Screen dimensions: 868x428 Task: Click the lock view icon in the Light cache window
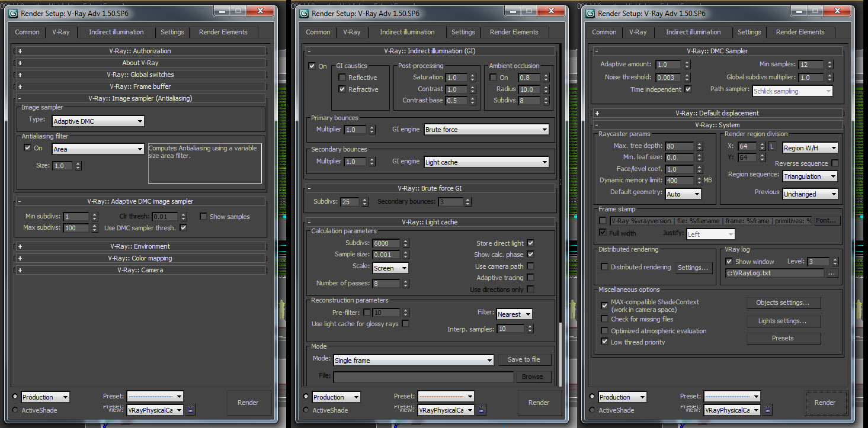click(482, 409)
